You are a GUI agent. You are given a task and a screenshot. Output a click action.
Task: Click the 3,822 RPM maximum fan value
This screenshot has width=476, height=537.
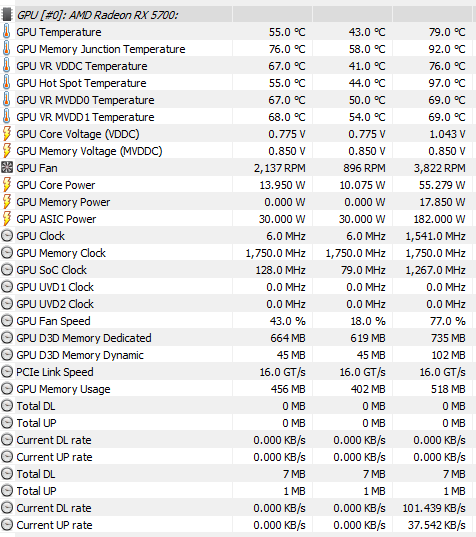tap(439, 168)
